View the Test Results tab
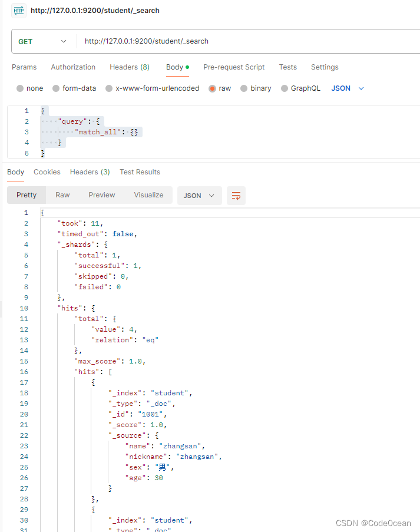The image size is (420, 532). (140, 172)
